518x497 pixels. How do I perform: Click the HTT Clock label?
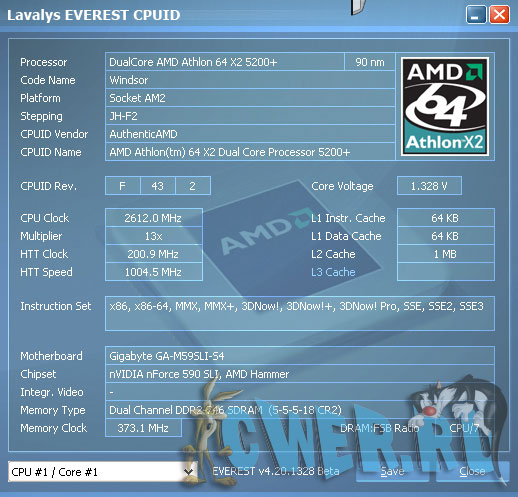44,254
